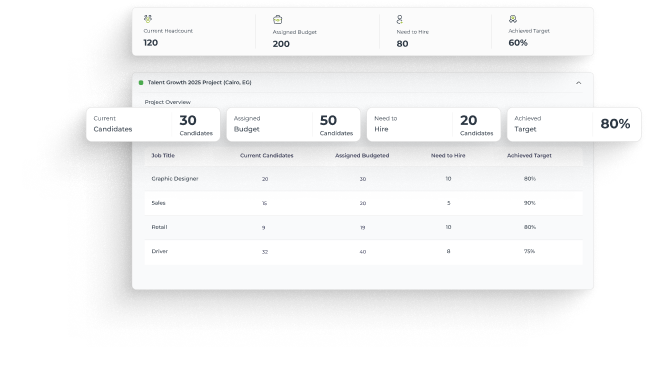Click need to hire 8 in Driver row
649x370 pixels.
pyautogui.click(x=449, y=251)
